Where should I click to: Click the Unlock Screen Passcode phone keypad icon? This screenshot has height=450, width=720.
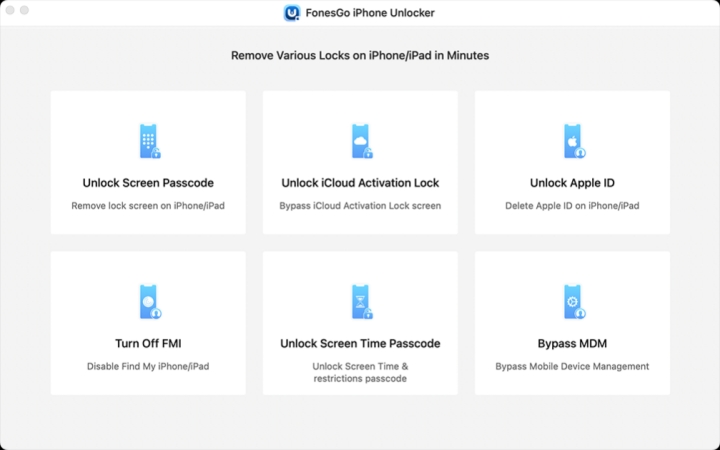pos(150,141)
